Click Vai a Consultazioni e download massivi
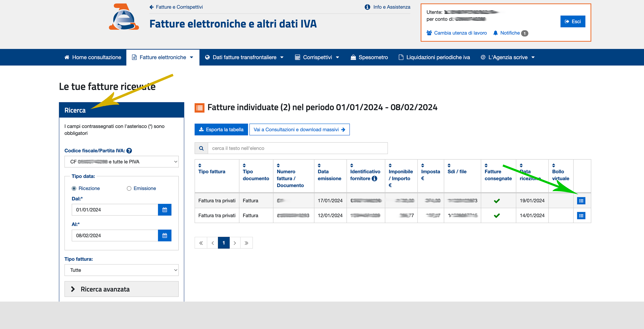Screen dimensions: 644x329 (x=299, y=130)
